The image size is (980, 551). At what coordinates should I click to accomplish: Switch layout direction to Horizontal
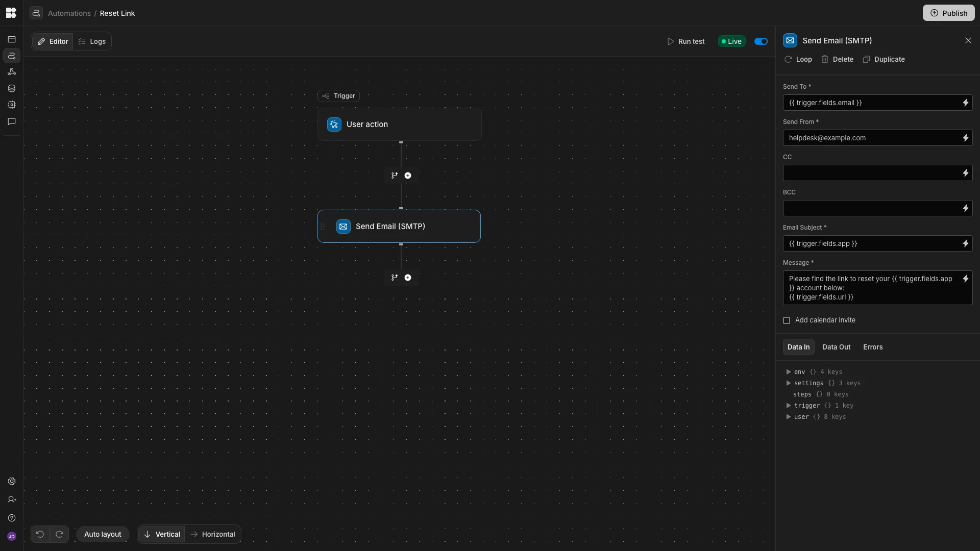[213, 534]
